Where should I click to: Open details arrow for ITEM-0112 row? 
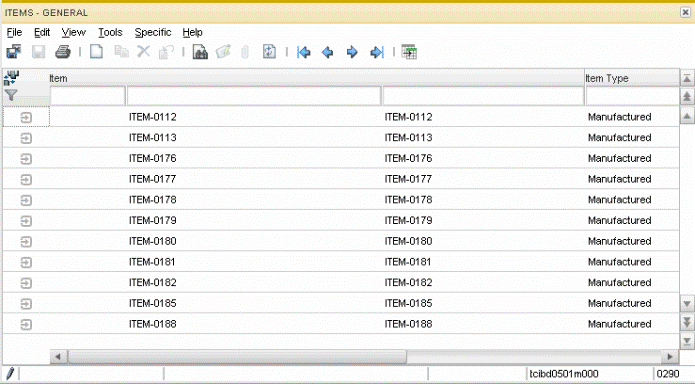point(26,117)
